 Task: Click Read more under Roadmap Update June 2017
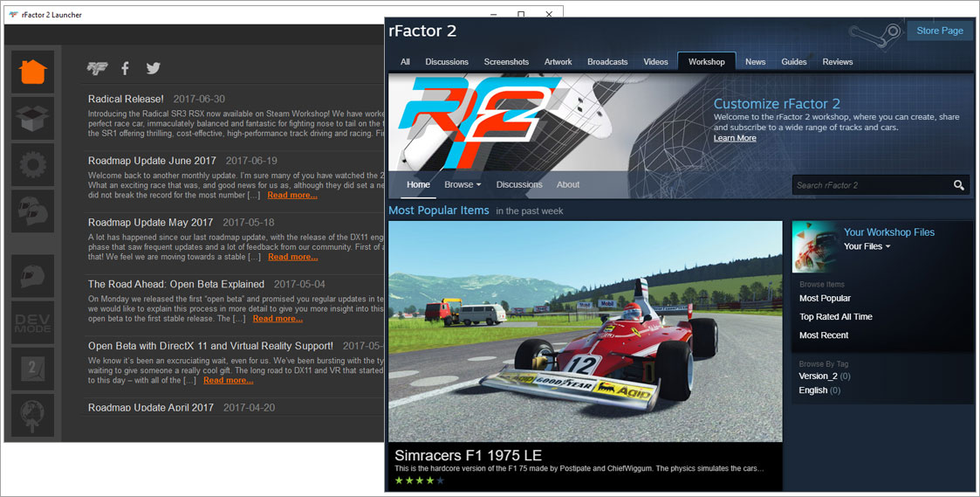click(292, 196)
